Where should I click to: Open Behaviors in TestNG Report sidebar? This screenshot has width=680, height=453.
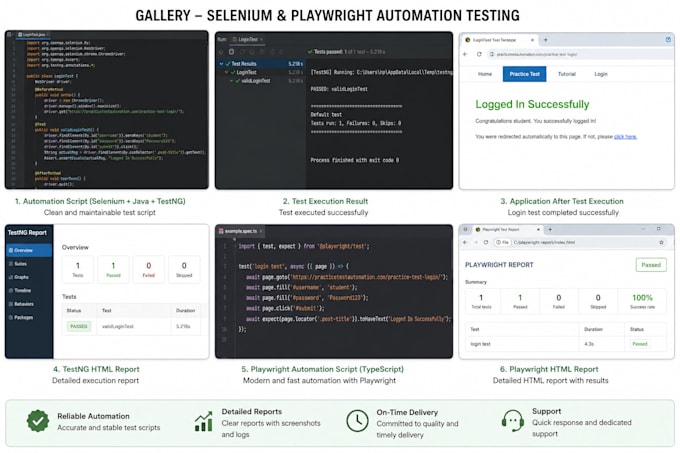click(24, 304)
